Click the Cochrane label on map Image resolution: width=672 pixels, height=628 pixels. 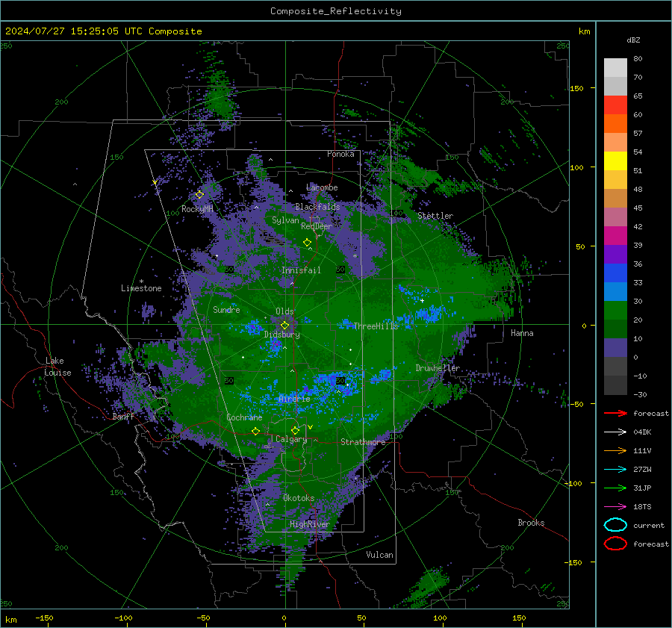244,417
